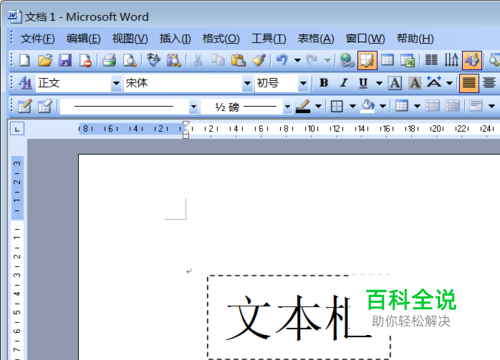Click the Shading Color paint bucket
The image size is (500, 360).
tap(368, 106)
